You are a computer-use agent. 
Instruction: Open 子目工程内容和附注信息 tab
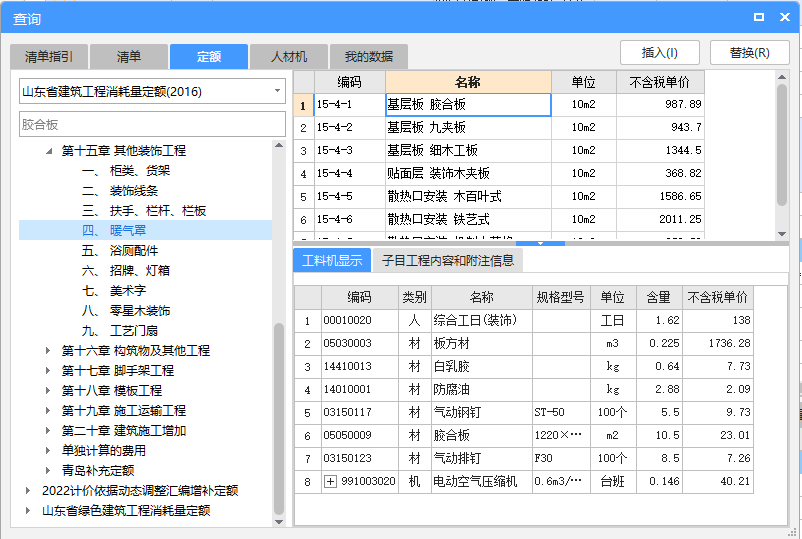click(448, 260)
